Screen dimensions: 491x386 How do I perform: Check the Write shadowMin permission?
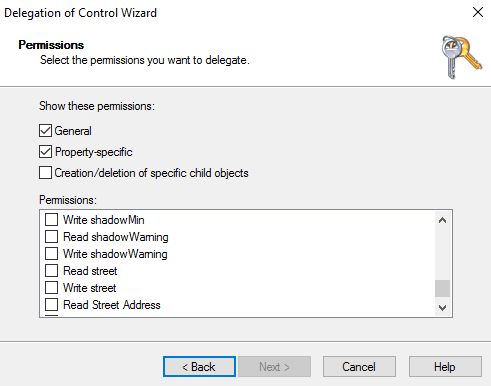[x=51, y=220]
